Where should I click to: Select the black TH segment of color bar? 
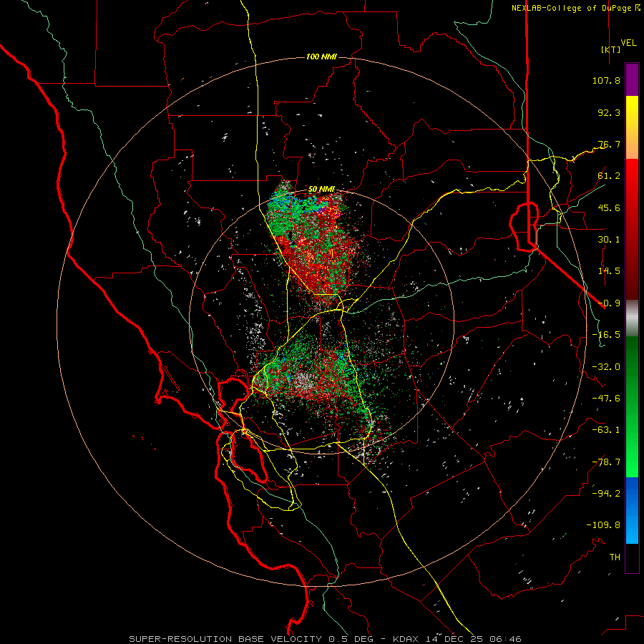pos(632,558)
